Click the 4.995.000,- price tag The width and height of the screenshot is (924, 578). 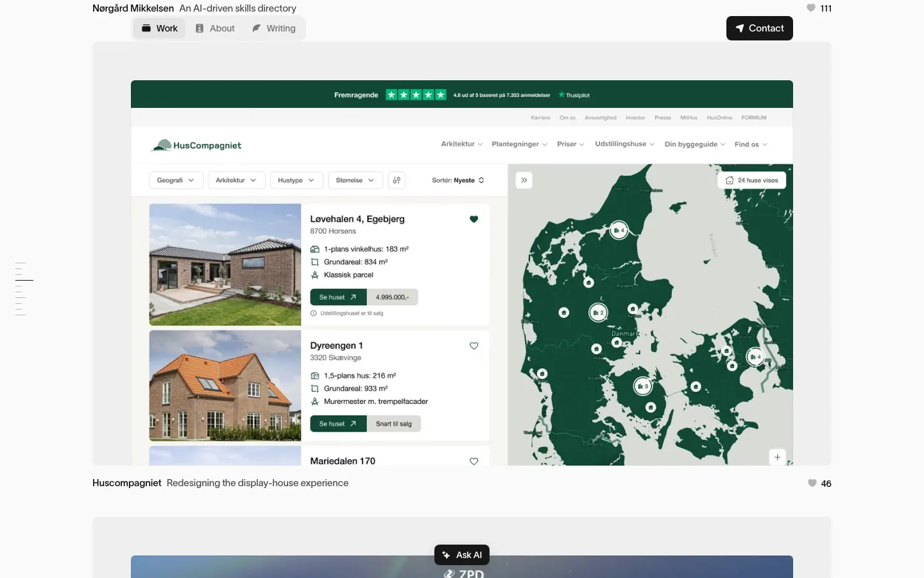click(392, 297)
